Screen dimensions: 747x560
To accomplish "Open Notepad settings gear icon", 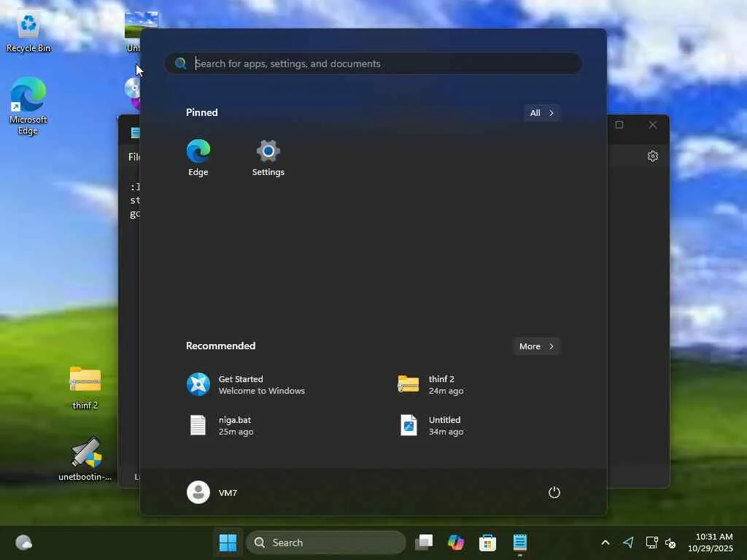I will 653,156.
